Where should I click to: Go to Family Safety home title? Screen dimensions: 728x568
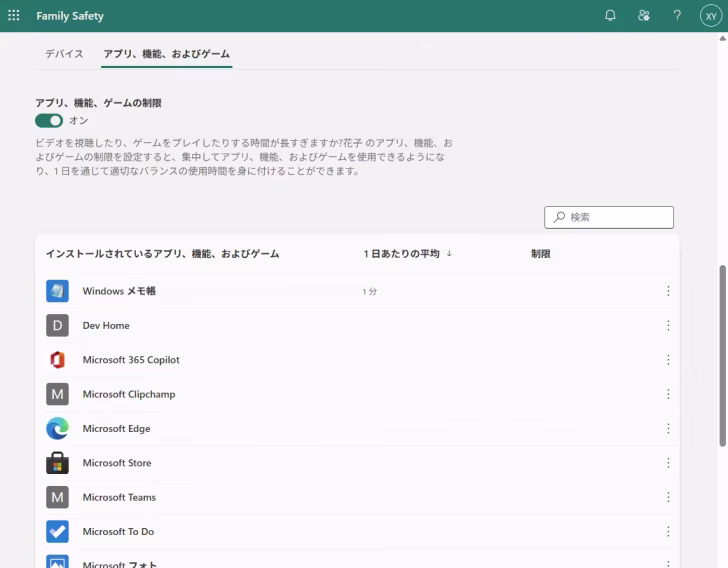[x=70, y=16]
